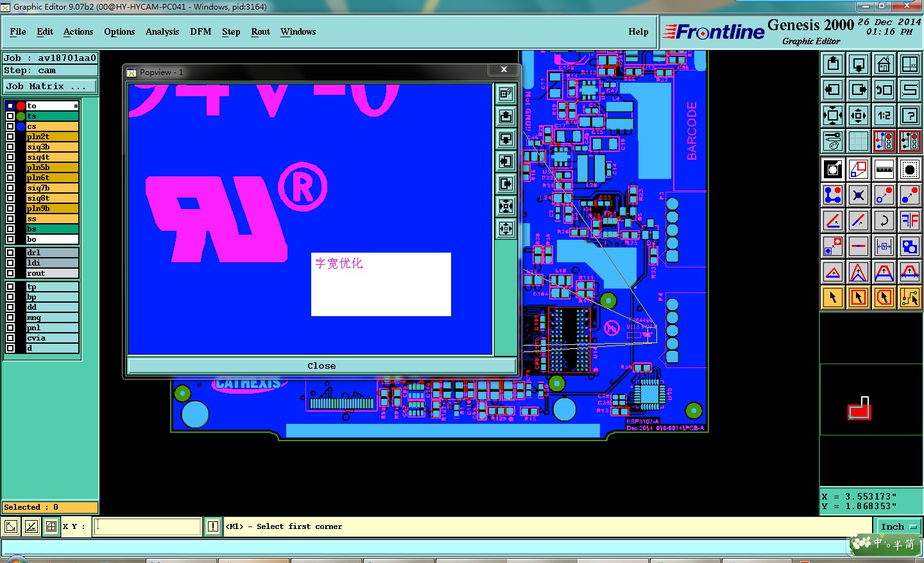Toggle the checkbox for layer cvia

(x=10, y=338)
